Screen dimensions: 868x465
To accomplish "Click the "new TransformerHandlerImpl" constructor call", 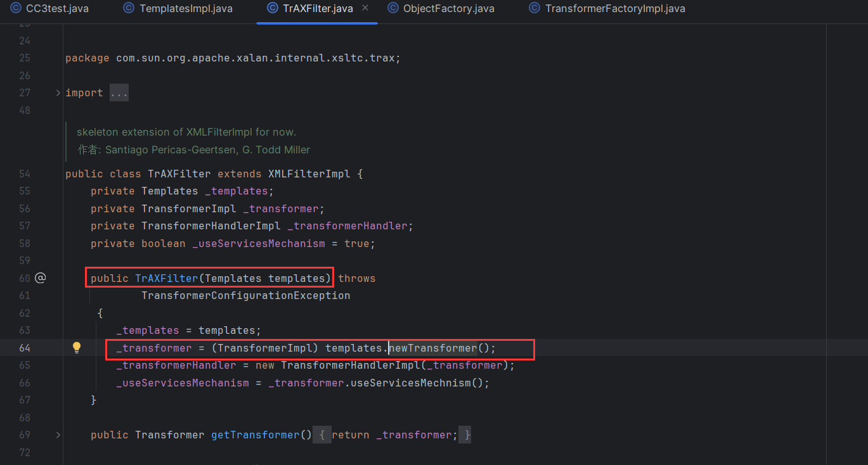I will 338,366.
